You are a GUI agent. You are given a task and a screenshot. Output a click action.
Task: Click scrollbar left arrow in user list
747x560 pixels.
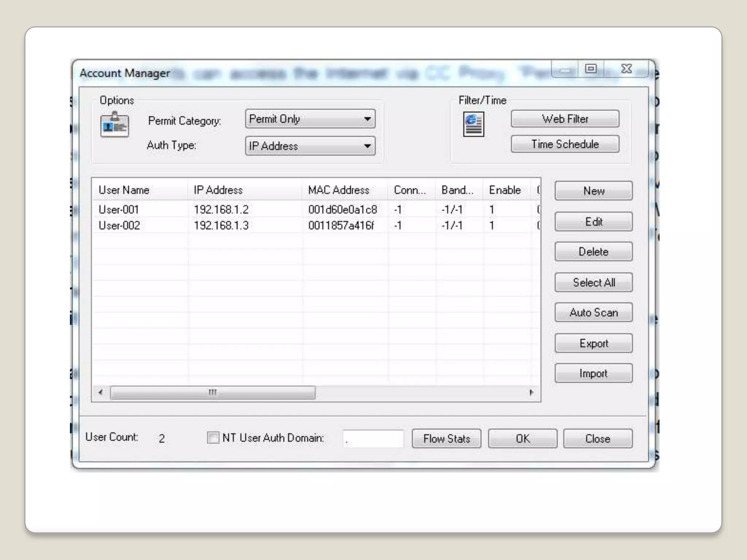(101, 392)
